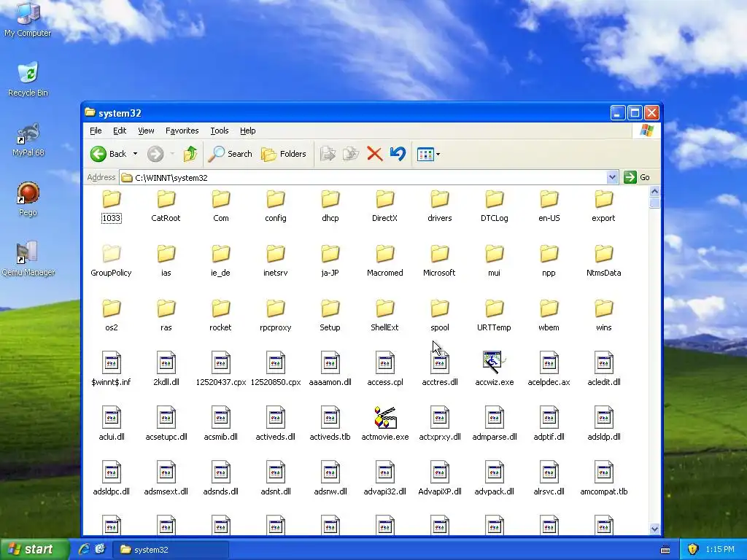The width and height of the screenshot is (747, 560).
Task: Click the URTTemp folder name
Action: [494, 327]
